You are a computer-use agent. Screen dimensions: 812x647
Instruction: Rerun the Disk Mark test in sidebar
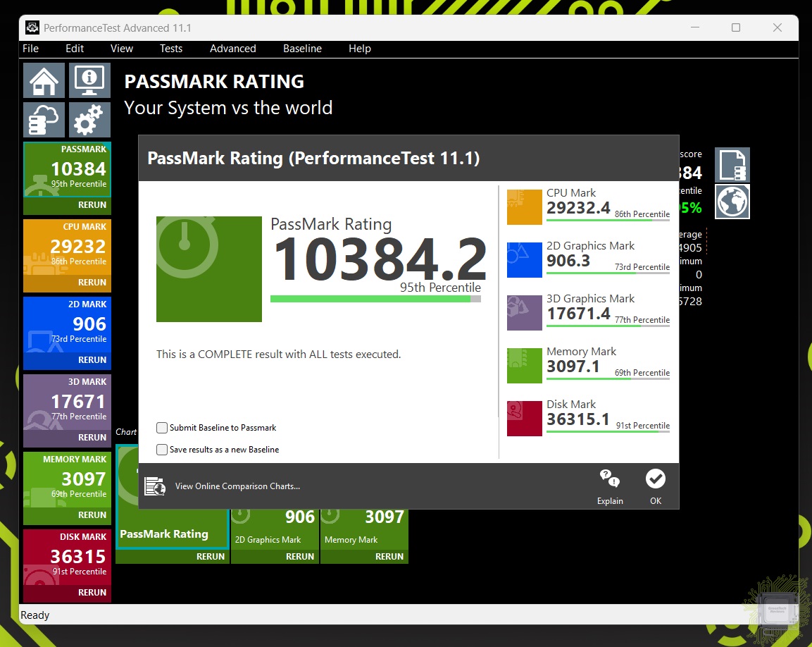click(x=92, y=593)
